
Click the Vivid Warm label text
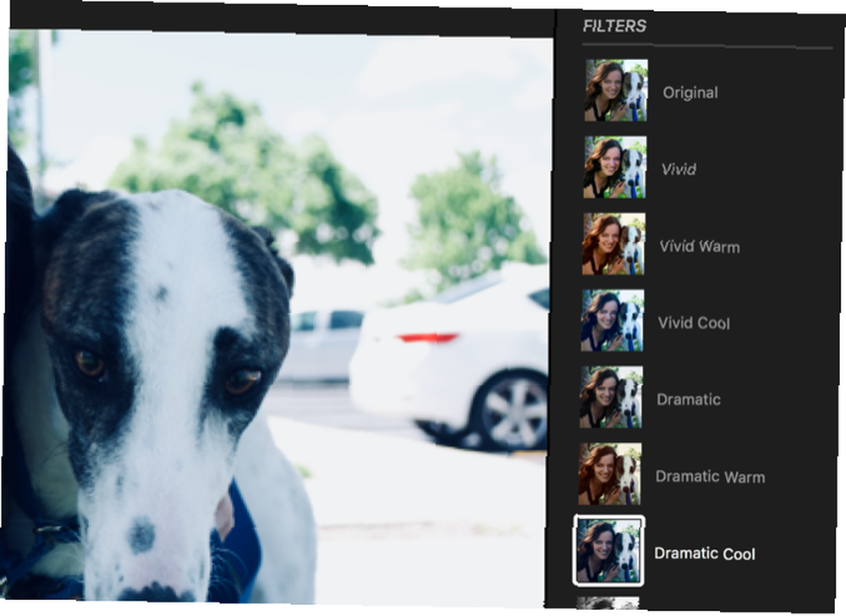coord(700,246)
